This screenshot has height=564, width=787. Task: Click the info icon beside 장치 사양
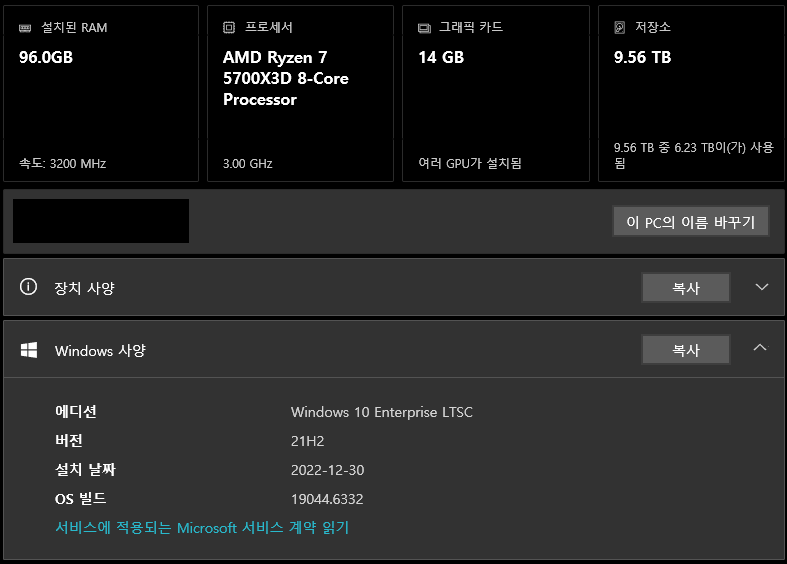(x=28, y=288)
